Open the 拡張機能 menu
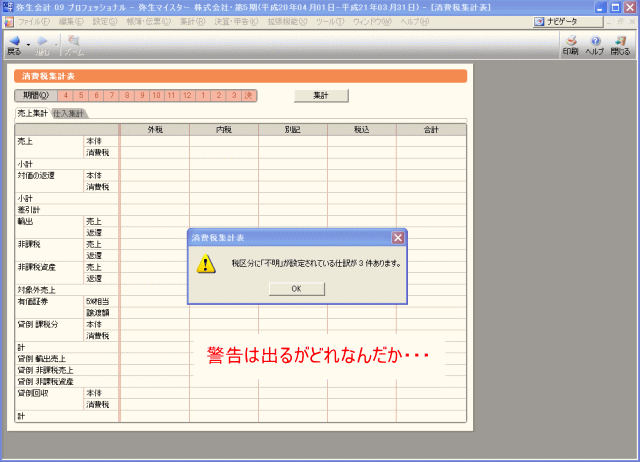 pyautogui.click(x=287, y=22)
